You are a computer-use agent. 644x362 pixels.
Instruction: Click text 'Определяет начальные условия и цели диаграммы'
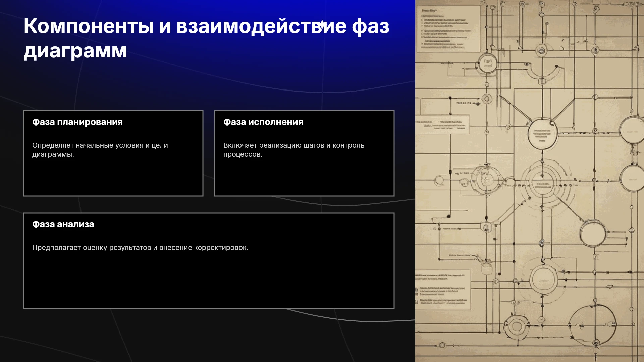pyautogui.click(x=100, y=150)
